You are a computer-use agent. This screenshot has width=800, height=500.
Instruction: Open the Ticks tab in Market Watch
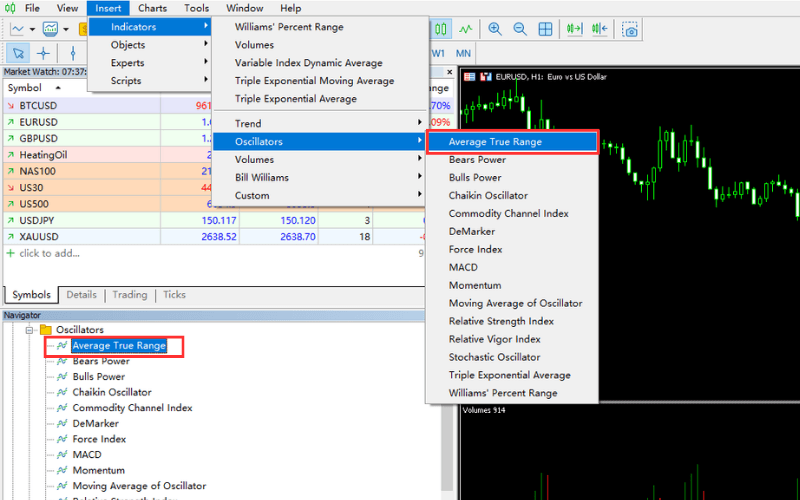[x=174, y=295]
